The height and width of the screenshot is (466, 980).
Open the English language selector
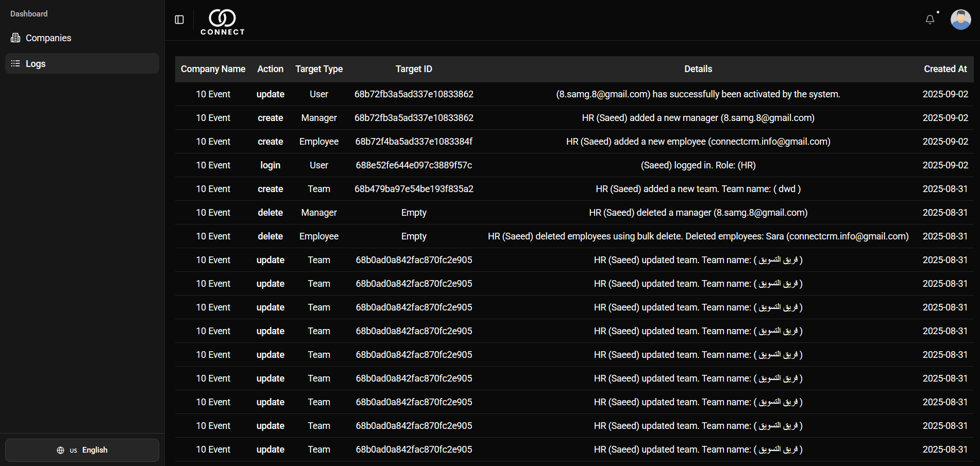[x=82, y=450]
